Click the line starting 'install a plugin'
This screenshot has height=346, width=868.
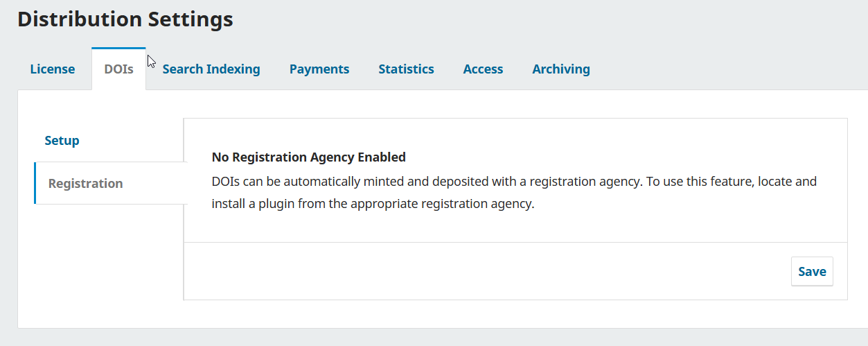(373, 205)
